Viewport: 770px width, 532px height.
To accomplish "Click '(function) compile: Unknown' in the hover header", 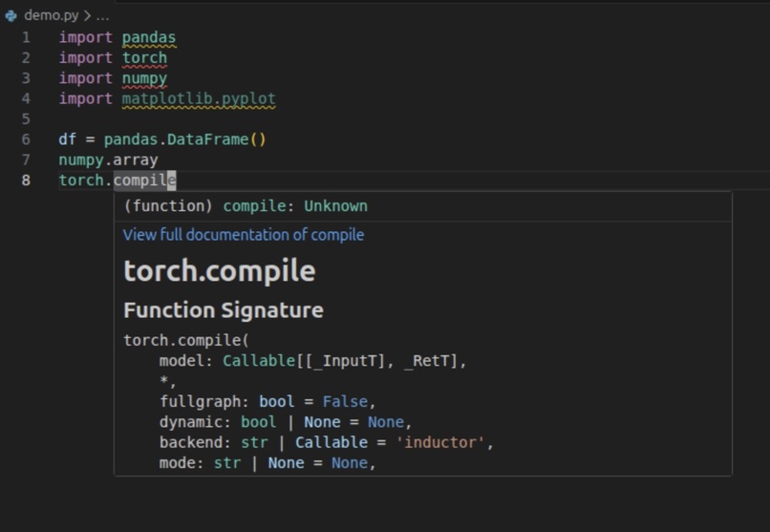I will click(246, 206).
